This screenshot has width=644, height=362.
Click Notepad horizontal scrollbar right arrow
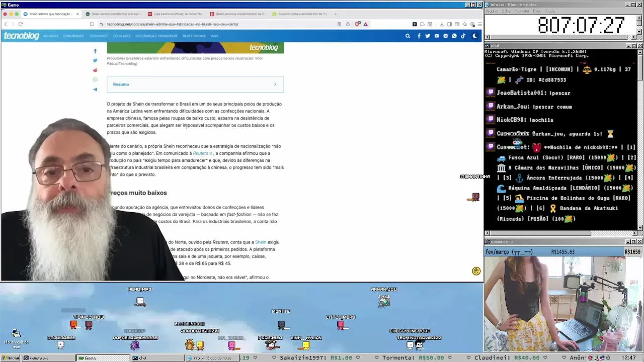click(x=634, y=37)
